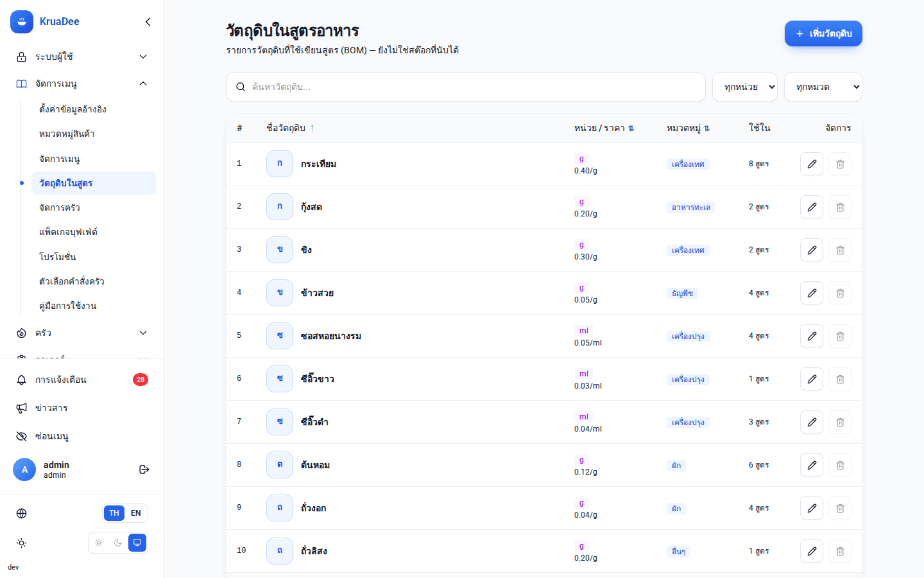
Task: Open ข่าวสาร news link
Action: click(x=82, y=408)
